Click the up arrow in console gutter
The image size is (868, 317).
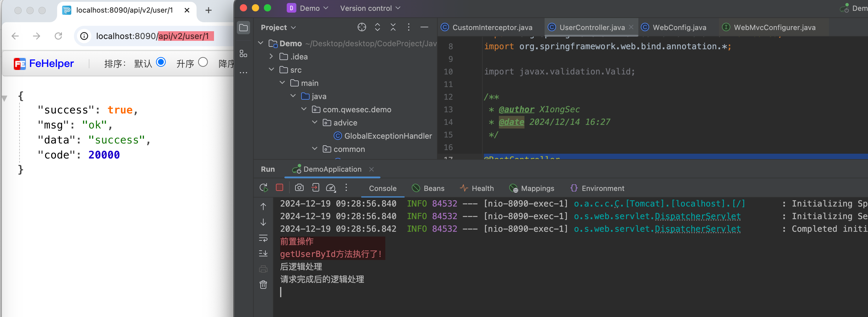point(263,207)
